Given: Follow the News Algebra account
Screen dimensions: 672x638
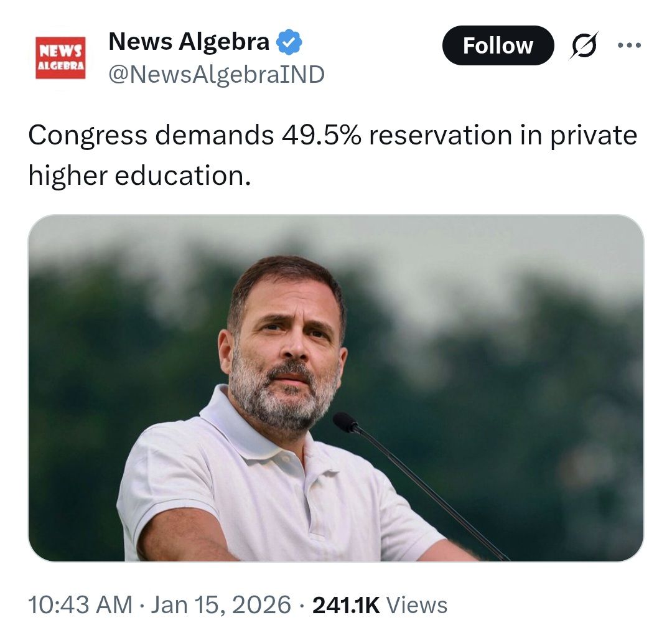Looking at the screenshot, I should pos(497,45).
